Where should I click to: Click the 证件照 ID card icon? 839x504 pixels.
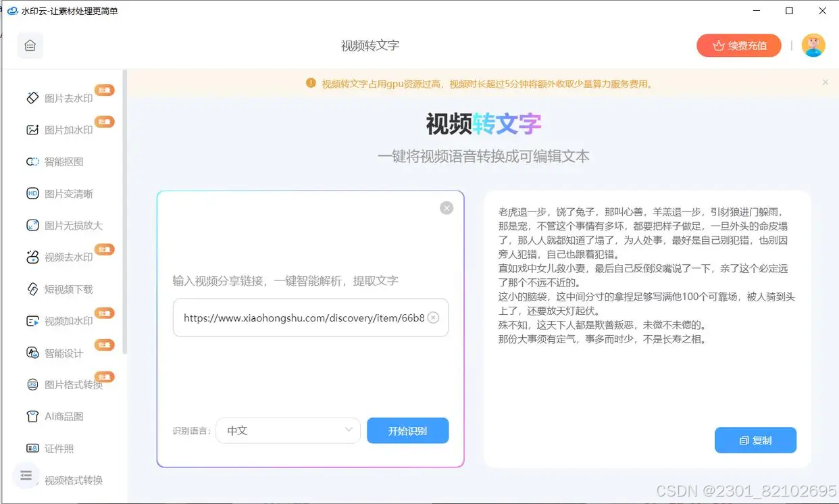(x=32, y=448)
